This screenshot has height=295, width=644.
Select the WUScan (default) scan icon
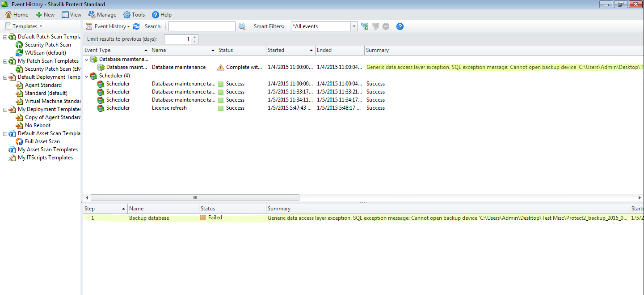(x=19, y=52)
